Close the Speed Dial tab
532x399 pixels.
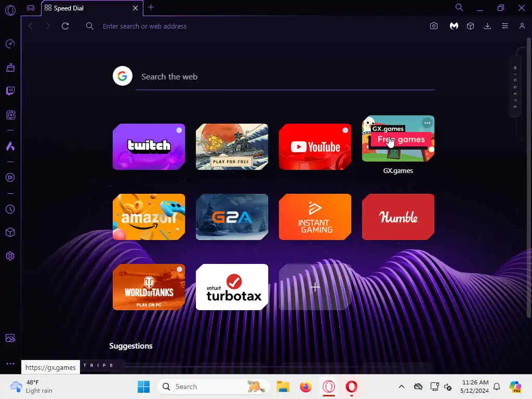point(136,8)
